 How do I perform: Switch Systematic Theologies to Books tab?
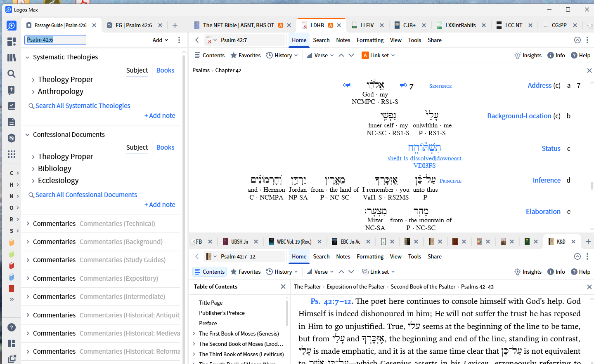[x=165, y=70]
